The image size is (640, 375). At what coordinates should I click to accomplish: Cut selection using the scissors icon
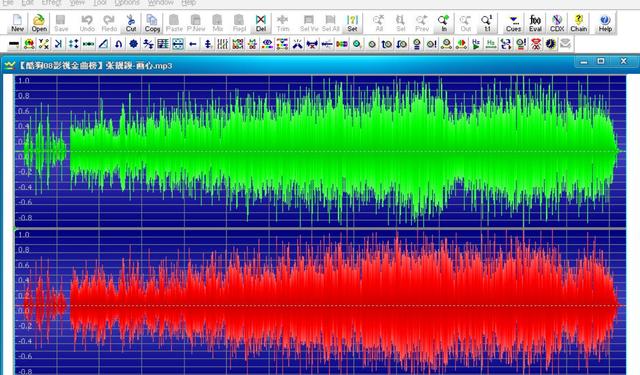[131, 23]
